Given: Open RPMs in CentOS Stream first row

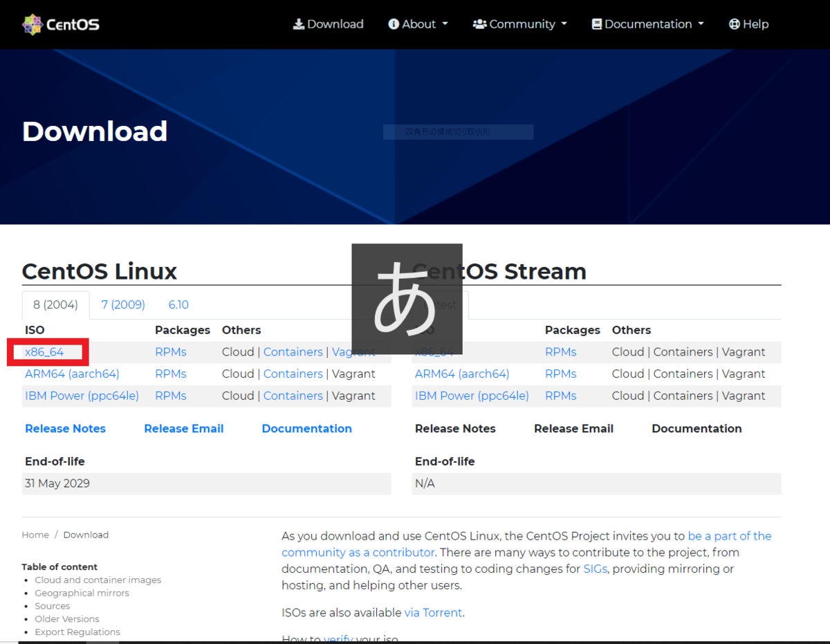Looking at the screenshot, I should coord(561,352).
